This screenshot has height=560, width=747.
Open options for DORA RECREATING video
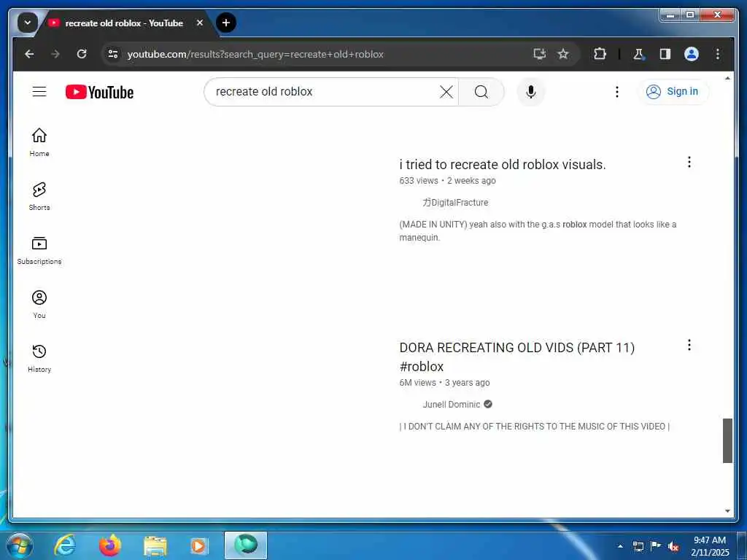(689, 345)
